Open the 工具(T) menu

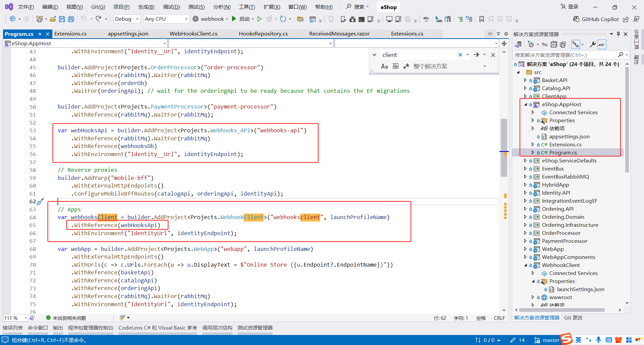tap(247, 7)
